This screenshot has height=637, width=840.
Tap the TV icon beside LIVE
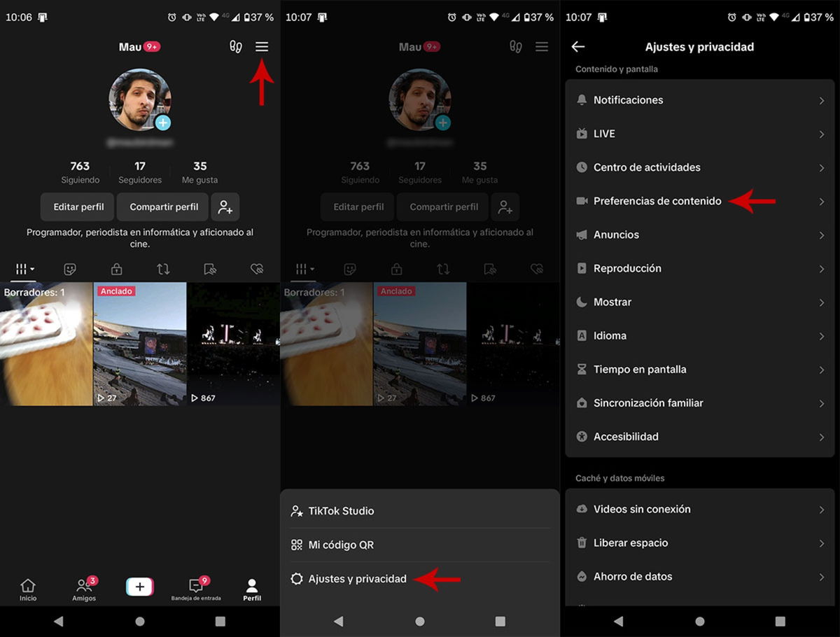click(x=582, y=134)
